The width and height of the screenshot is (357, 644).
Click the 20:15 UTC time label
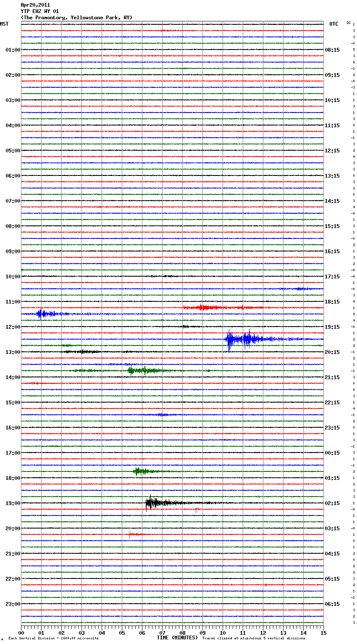point(332,352)
